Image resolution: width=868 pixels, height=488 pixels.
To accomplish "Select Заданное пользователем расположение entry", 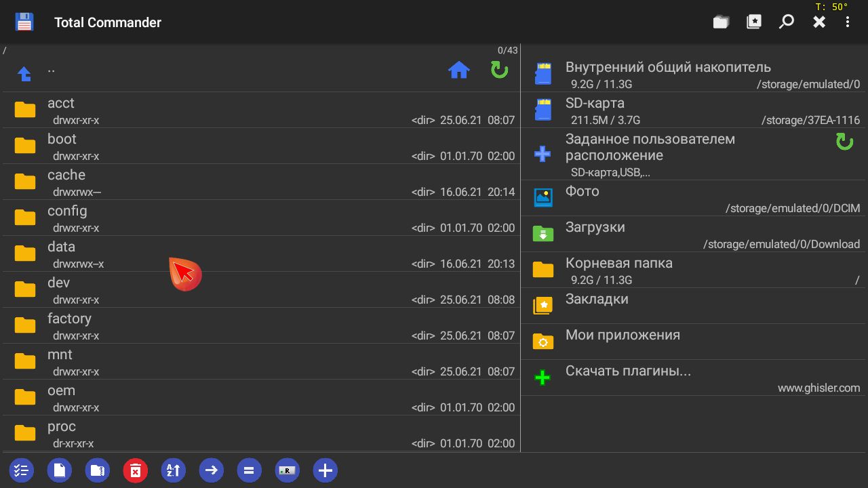I will [x=694, y=155].
